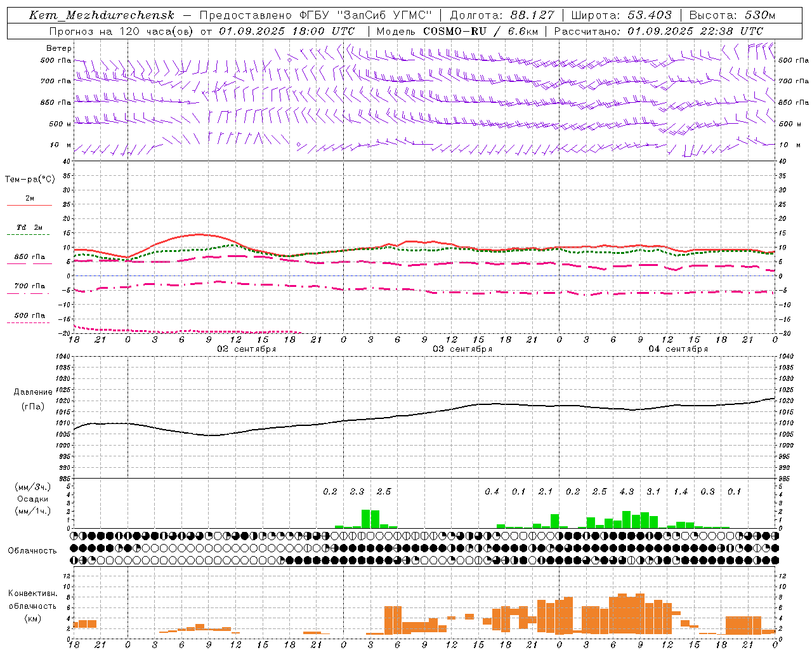This screenshot has width=812, height=650.
Task: Click the '(км)' unit under convective cloudiness
Action: pos(33,618)
